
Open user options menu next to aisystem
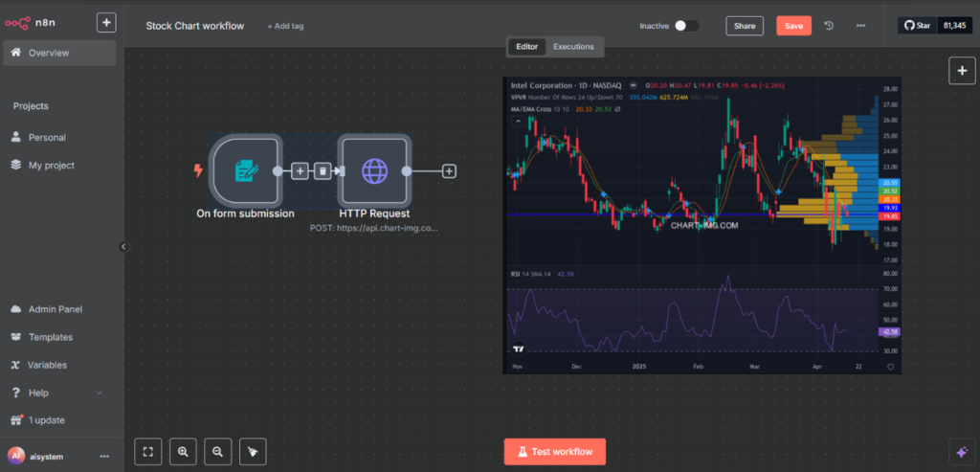[x=104, y=457]
